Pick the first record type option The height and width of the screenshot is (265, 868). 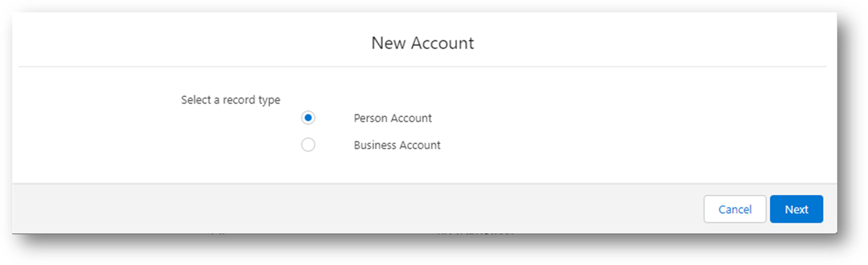coord(308,118)
